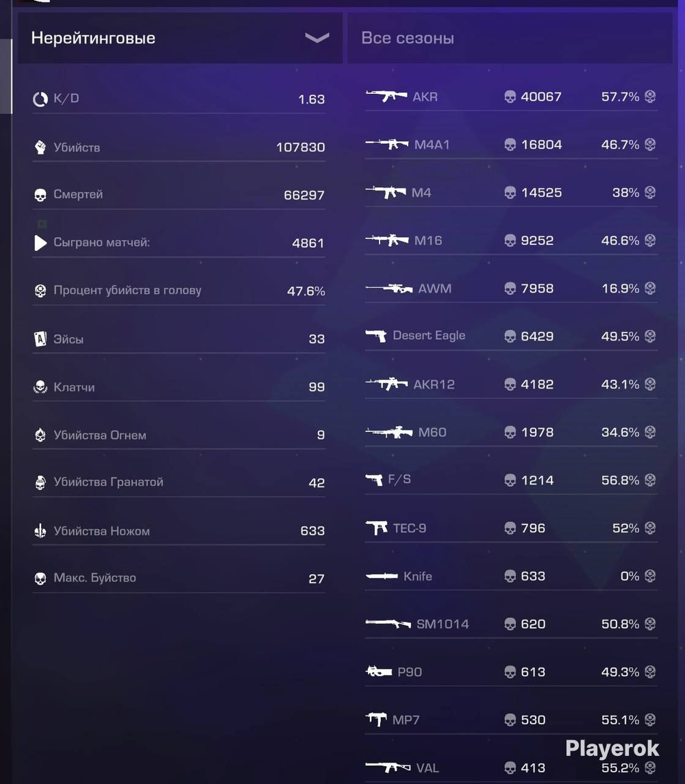This screenshot has width=685, height=784.
Task: Select the M4A1 weapon row
Action: 511,145
